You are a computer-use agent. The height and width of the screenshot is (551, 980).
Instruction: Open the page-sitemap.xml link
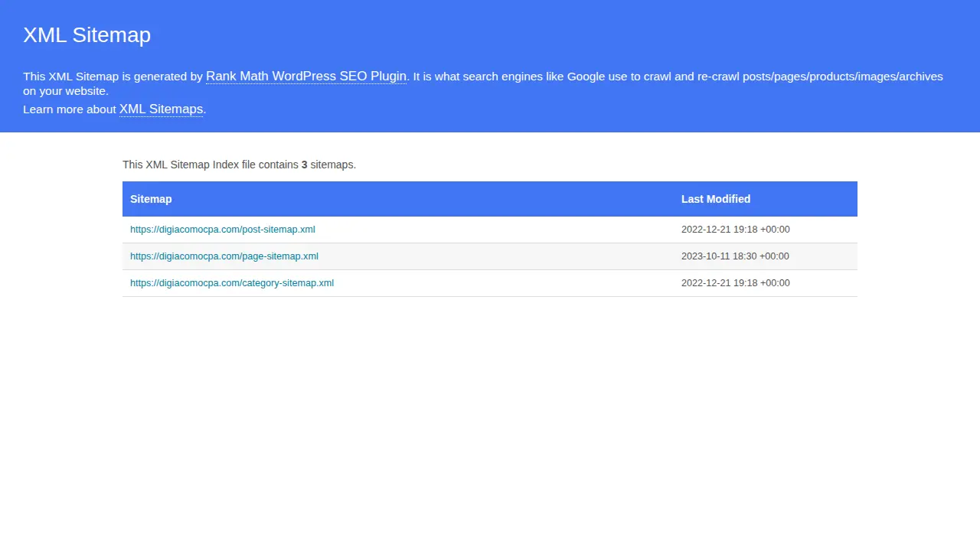(x=224, y=256)
